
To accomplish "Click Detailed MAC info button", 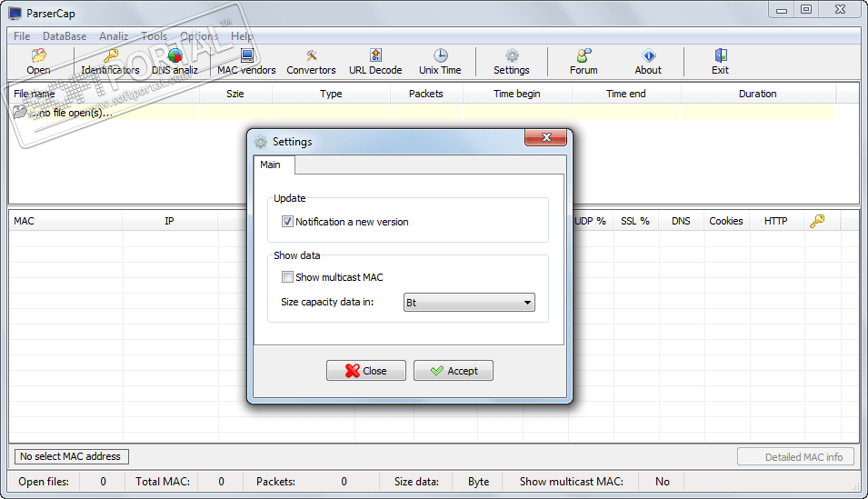I will click(795, 457).
